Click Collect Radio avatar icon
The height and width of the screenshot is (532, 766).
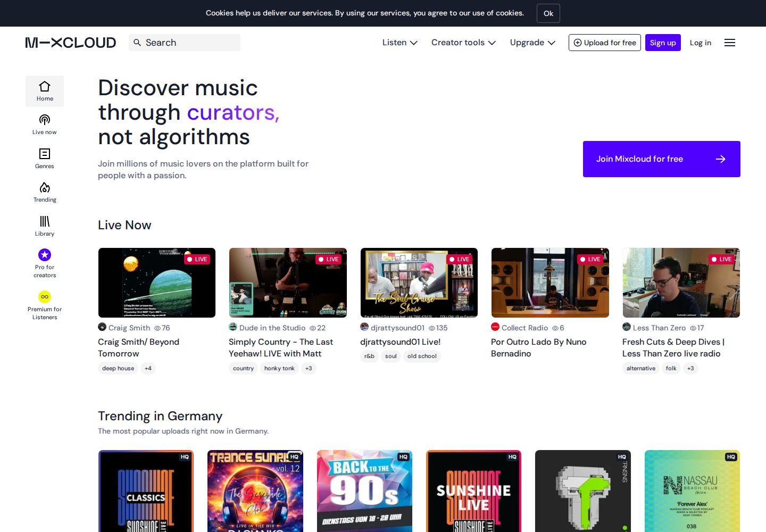point(495,327)
